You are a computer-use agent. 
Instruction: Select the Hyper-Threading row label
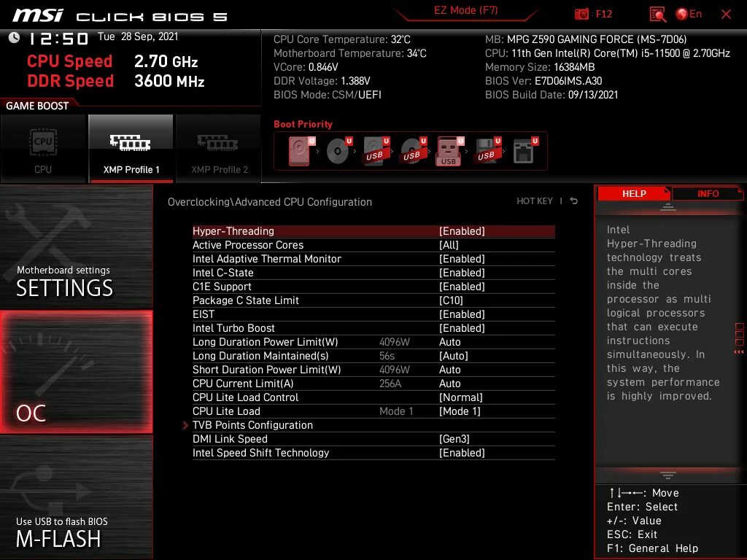click(x=233, y=231)
